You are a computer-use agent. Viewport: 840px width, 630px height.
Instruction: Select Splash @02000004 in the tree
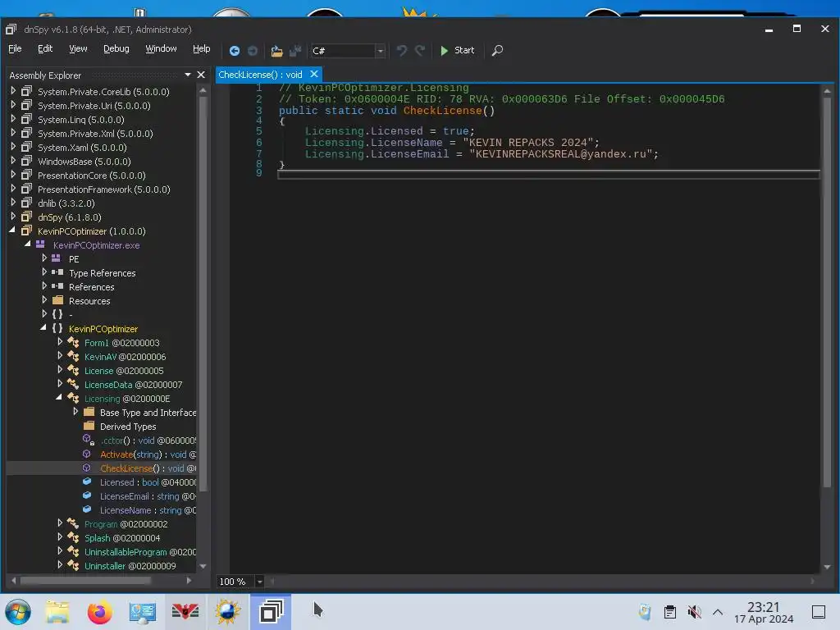pos(122,538)
